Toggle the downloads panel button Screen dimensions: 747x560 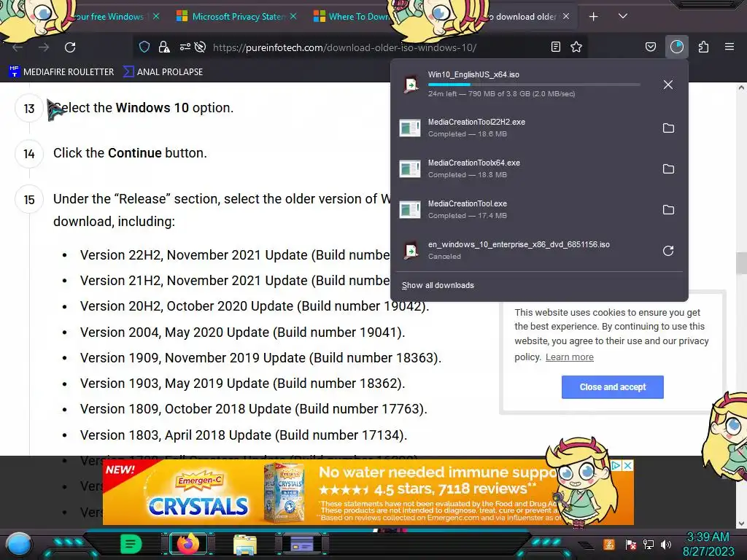coord(676,47)
